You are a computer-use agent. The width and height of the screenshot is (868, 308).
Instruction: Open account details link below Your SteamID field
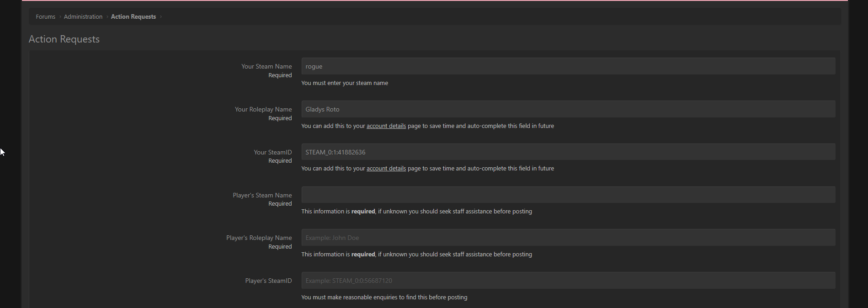click(x=386, y=169)
